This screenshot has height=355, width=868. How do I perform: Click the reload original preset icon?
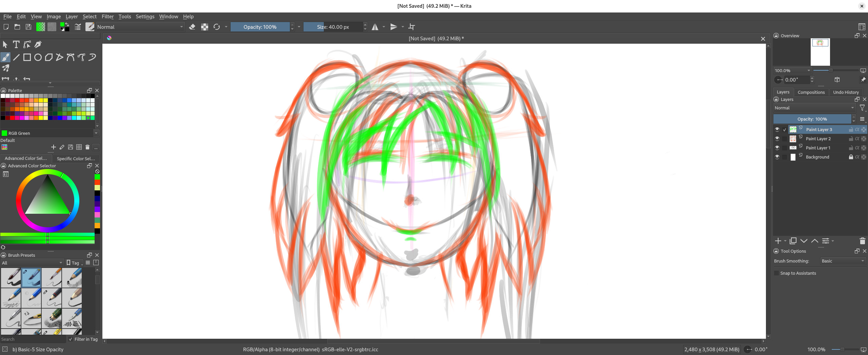217,27
